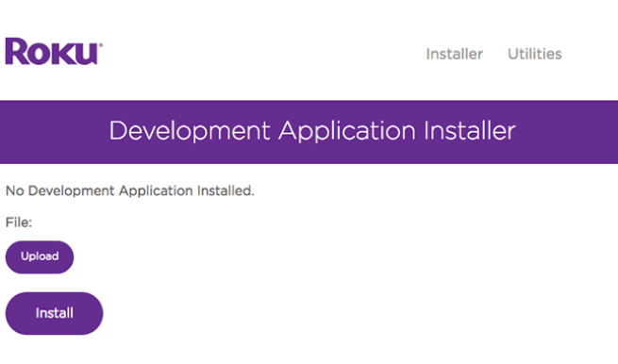This screenshot has height=364, width=618.
Task: Click the word Application in status message
Action: coord(156,191)
